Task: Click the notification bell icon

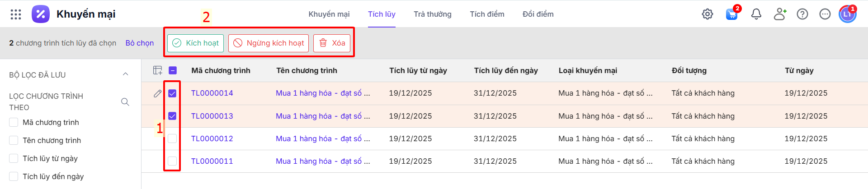Action: (756, 14)
